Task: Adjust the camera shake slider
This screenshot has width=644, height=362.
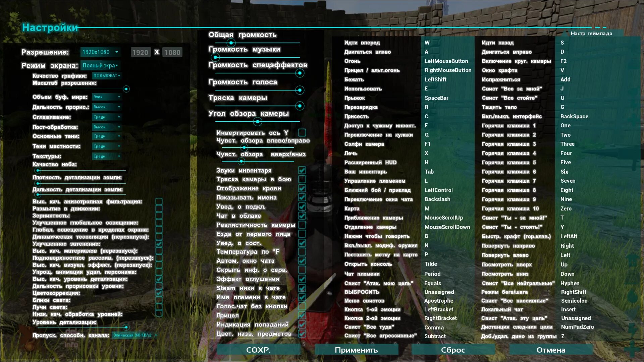Action: pos(258,106)
